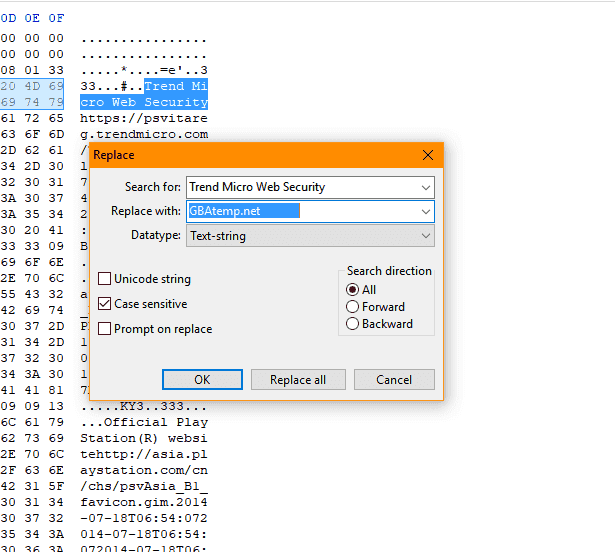
Task: Click hex byte 74 in second selected row
Action: click(32, 102)
